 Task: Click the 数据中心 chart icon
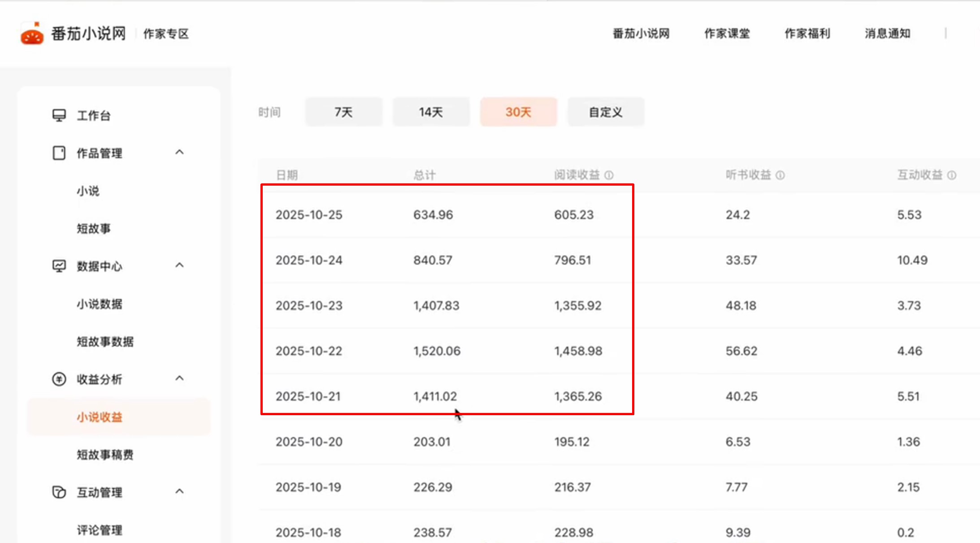coord(58,265)
